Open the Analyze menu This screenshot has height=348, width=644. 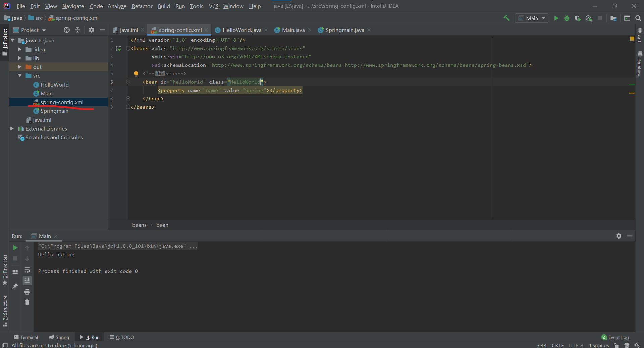coord(117,6)
